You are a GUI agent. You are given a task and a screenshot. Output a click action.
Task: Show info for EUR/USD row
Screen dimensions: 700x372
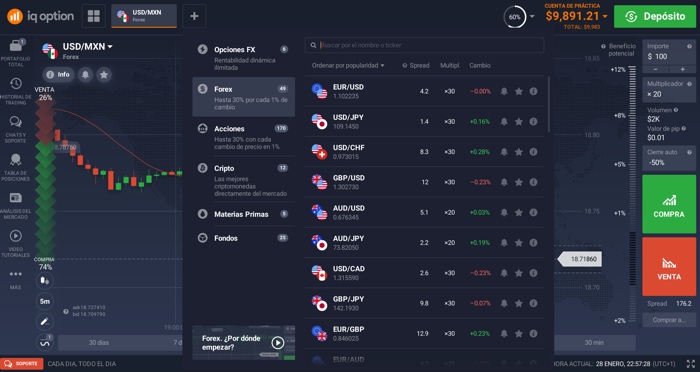(533, 91)
